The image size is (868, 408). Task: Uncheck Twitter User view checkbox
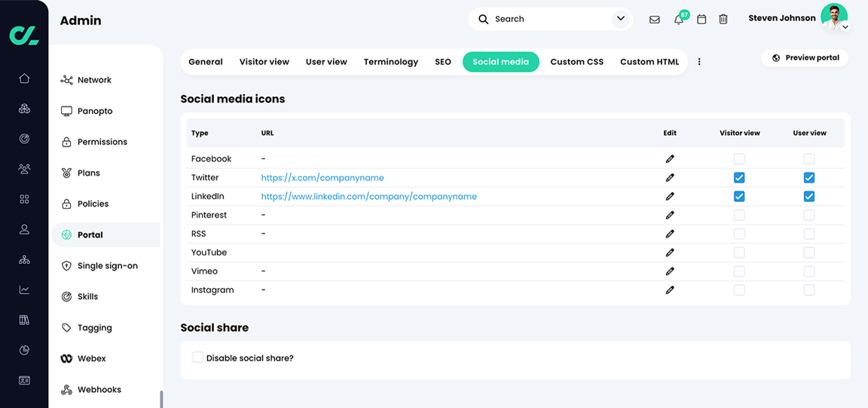808,178
